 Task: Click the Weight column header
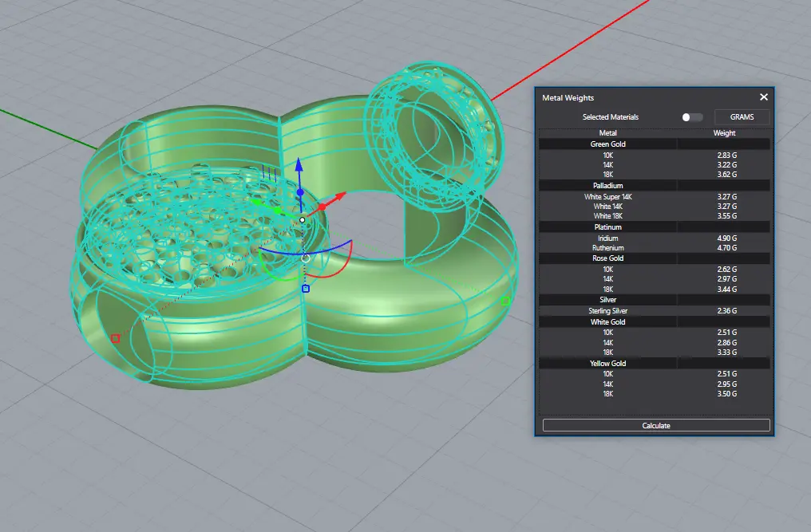click(x=724, y=133)
